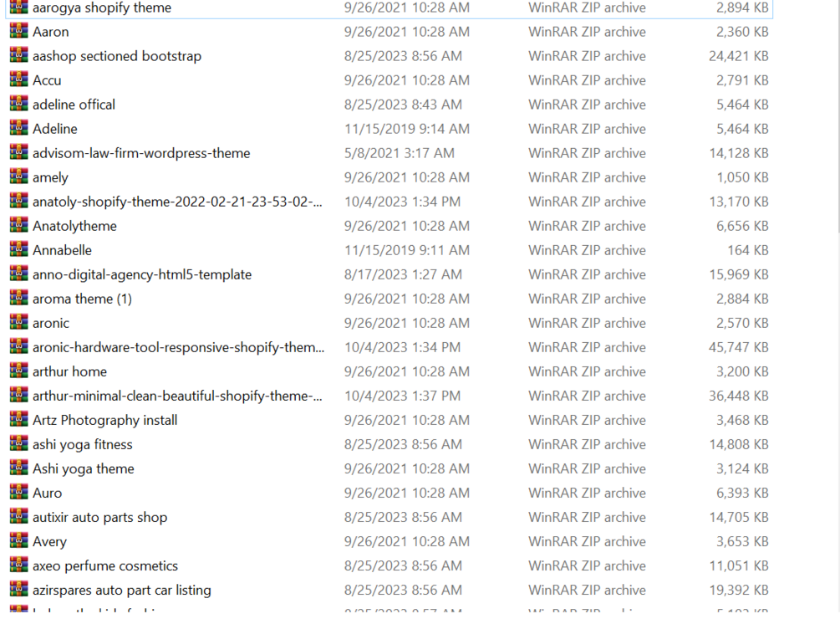Image resolution: width=840 pixels, height=619 pixels.
Task: Select the icon of azirspares auto part car listing
Action: (18, 589)
